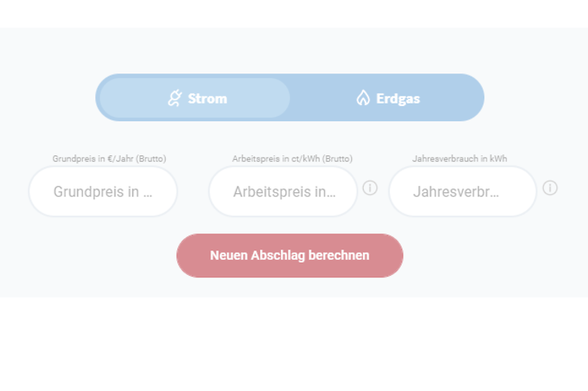Image resolution: width=588 pixels, height=391 pixels.
Task: Switch the energy toggle to Erdgas
Action: coord(388,98)
